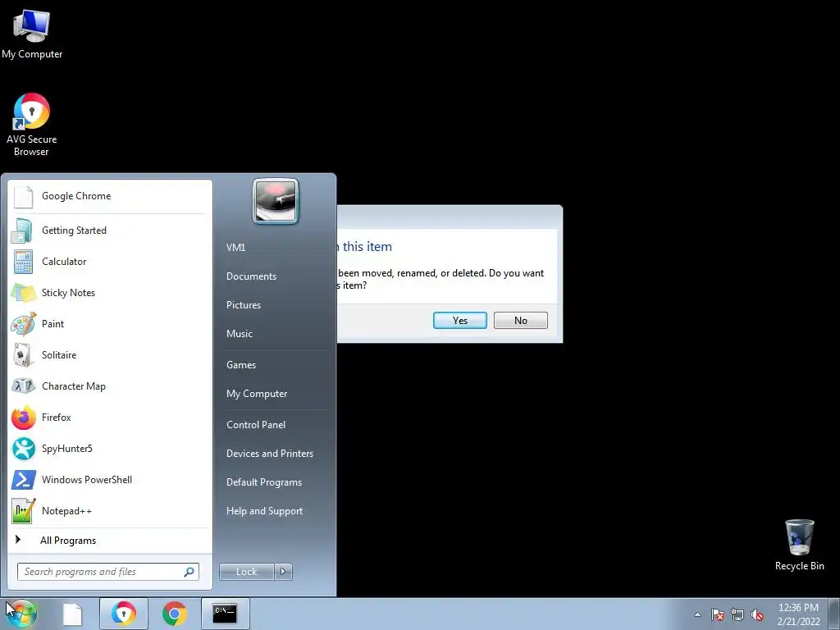This screenshot has height=630, width=840.
Task: Switch to Command Prompt taskbar button
Action: point(225,614)
